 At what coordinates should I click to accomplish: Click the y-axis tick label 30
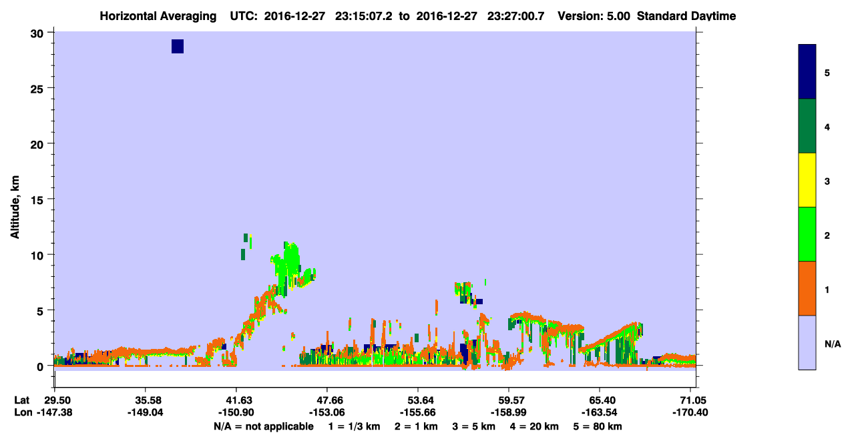coord(39,33)
